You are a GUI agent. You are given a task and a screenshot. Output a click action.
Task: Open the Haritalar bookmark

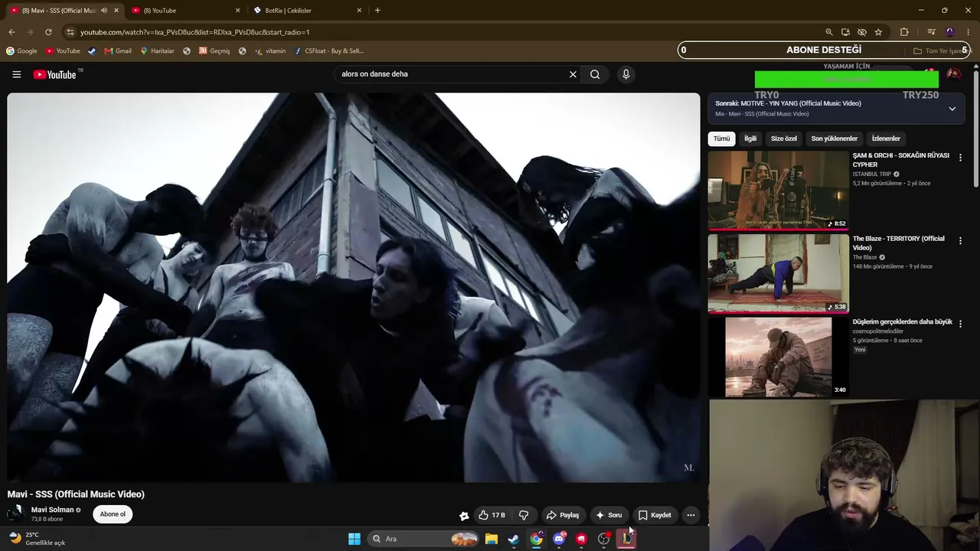coord(157,51)
